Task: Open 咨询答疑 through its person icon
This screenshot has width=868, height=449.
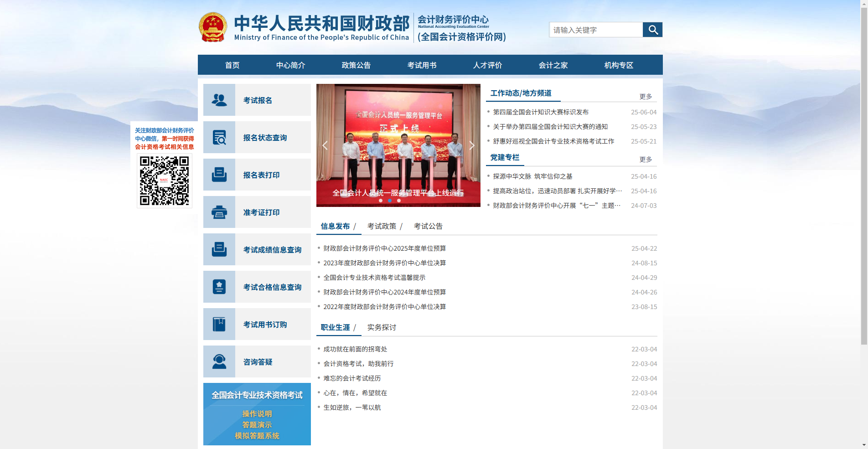Action: click(x=219, y=361)
